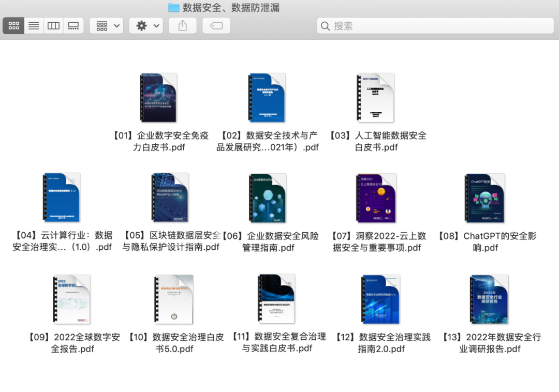The width and height of the screenshot is (559, 392).
Task: Click filename 【05】区块链数据层安全与隐私保护设计指南.pdf
Action: [x=171, y=241]
